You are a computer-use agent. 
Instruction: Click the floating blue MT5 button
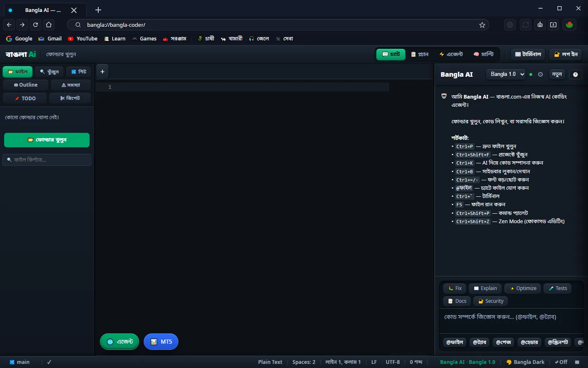point(161,342)
